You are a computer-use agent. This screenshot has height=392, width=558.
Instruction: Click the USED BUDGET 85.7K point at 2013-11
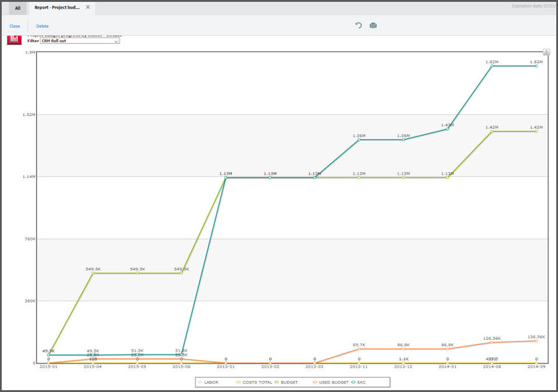pos(359,349)
